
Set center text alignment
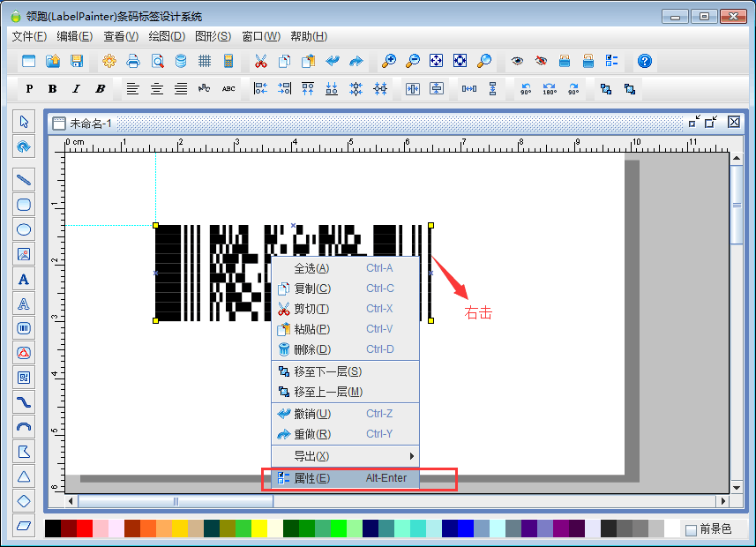[x=157, y=89]
